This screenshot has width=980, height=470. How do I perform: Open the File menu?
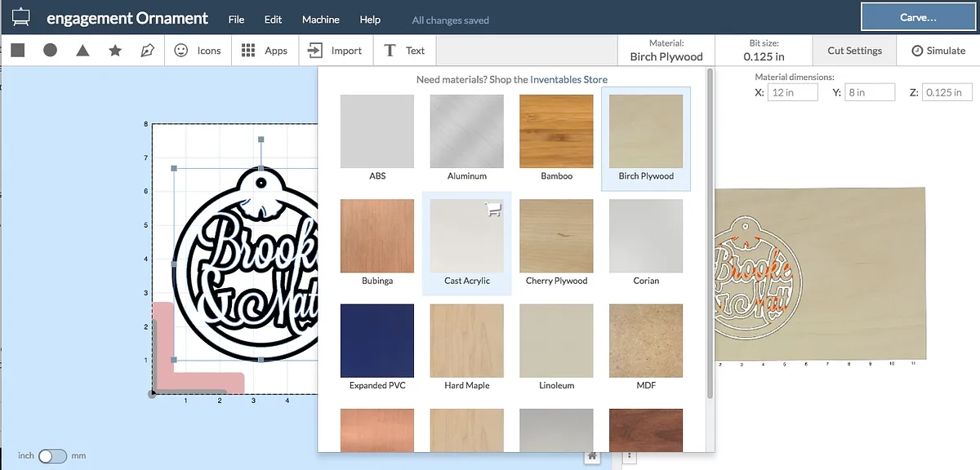(236, 20)
